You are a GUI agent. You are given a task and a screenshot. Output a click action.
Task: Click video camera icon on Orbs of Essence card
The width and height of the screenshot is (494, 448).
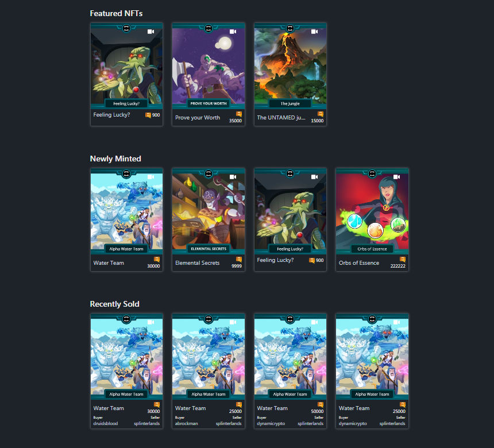(397, 177)
